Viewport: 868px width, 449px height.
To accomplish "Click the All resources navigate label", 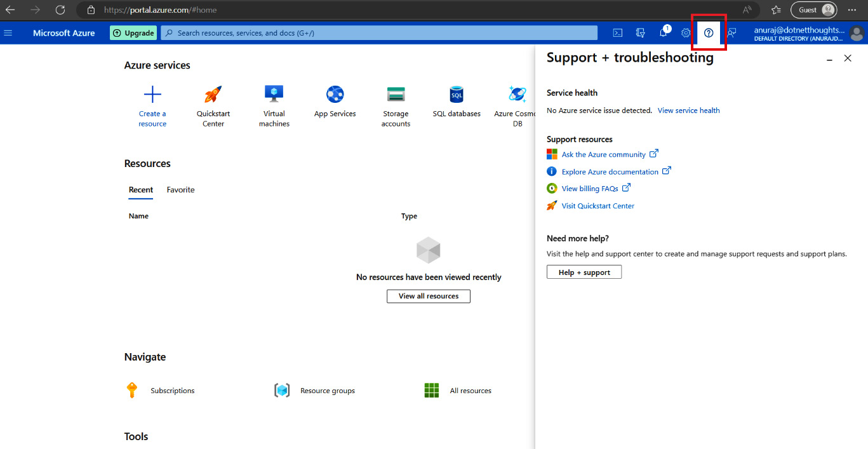I will pyautogui.click(x=471, y=391).
